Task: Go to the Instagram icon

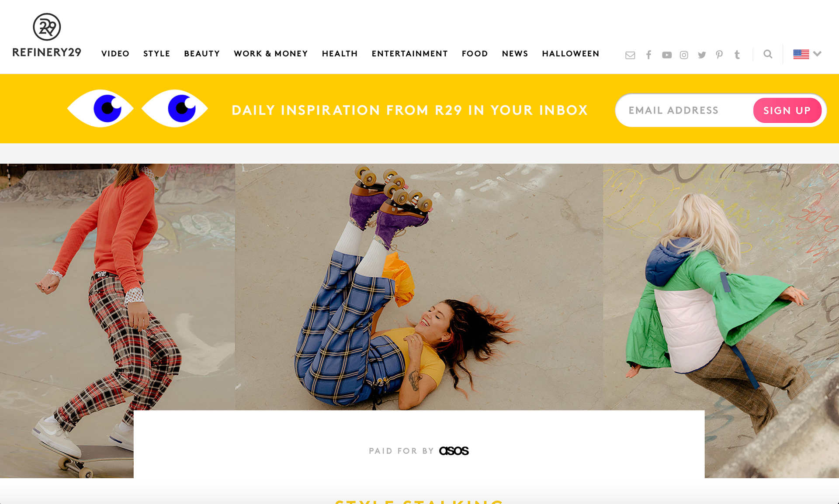Action: (684, 55)
